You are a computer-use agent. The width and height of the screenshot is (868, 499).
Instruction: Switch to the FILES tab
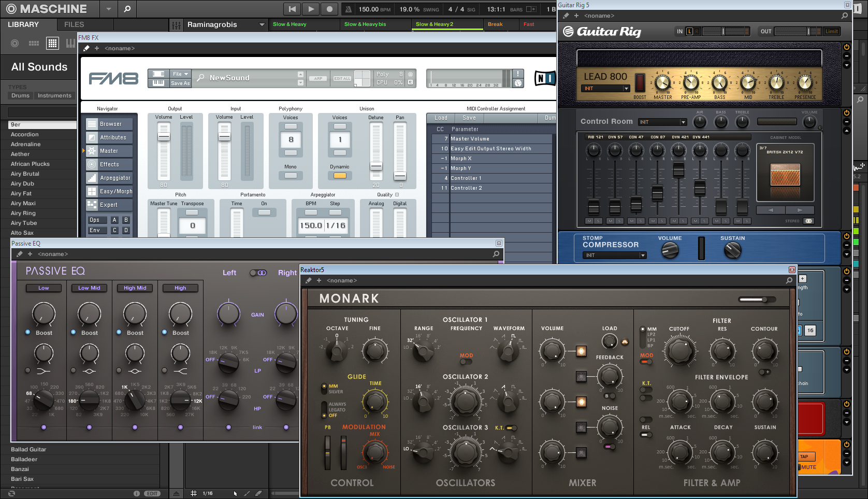[74, 24]
